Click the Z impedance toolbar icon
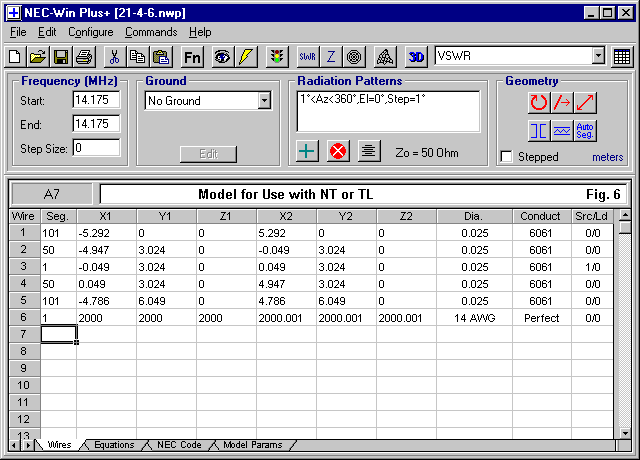Image resolution: width=640 pixels, height=460 pixels. tap(331, 56)
